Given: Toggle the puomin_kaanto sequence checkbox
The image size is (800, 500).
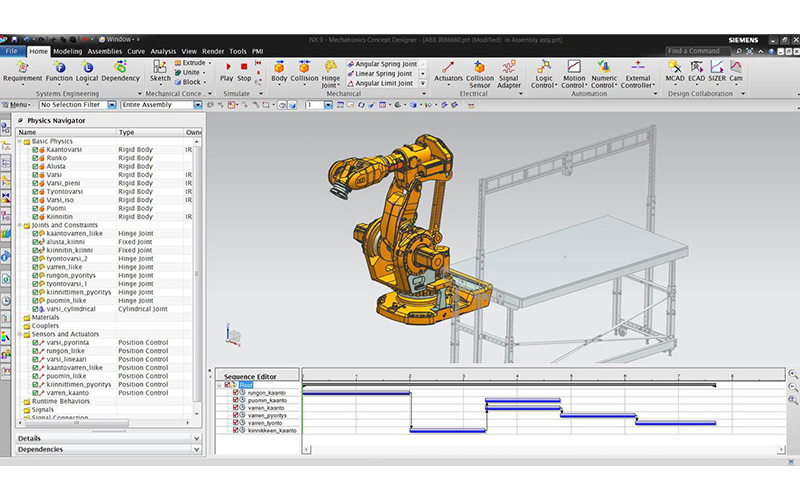Looking at the screenshot, I should coord(236,401).
